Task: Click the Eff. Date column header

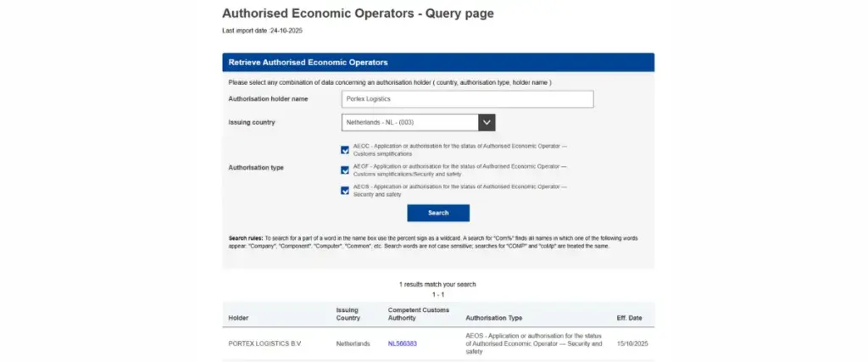Action: (x=632, y=319)
